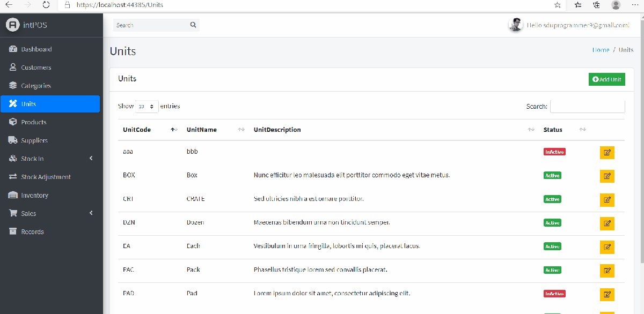Click the user avatar picture
This screenshot has height=314, width=644.
[515, 25]
